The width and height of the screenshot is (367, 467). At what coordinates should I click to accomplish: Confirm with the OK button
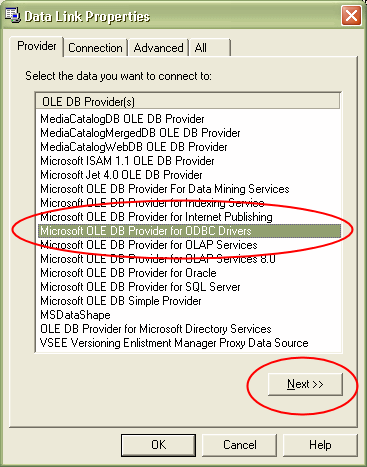(x=158, y=445)
